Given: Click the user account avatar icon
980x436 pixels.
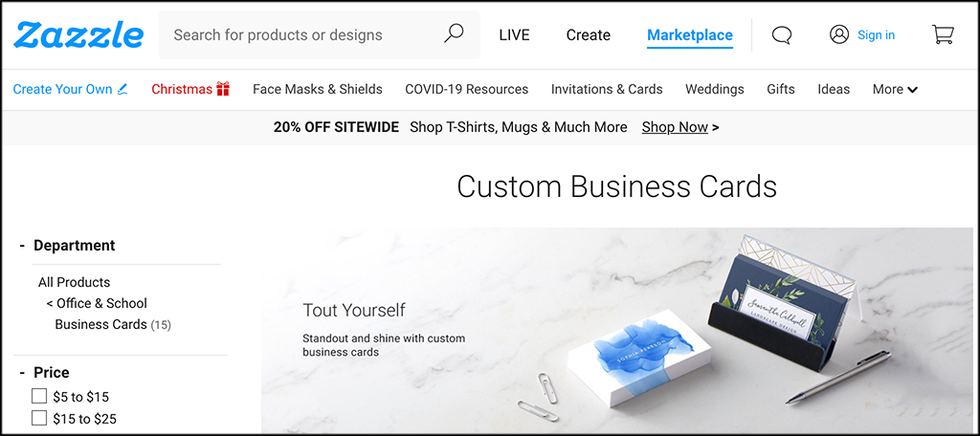Looking at the screenshot, I should 839,34.
